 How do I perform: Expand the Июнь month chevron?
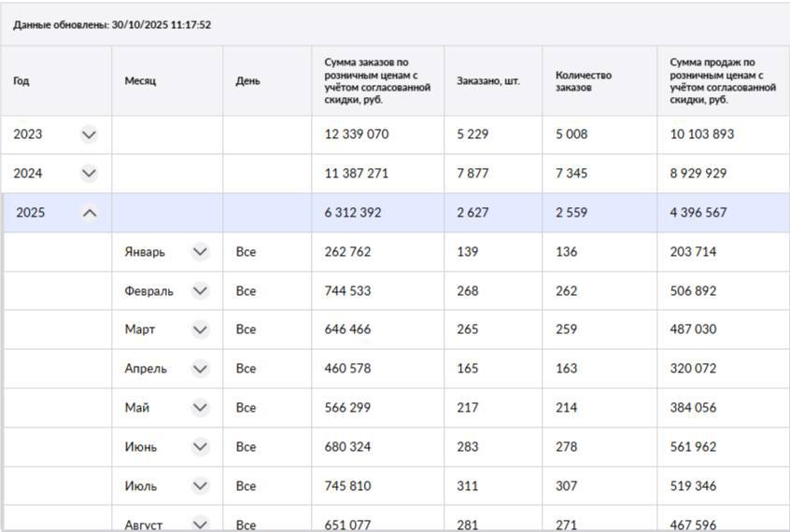200,447
